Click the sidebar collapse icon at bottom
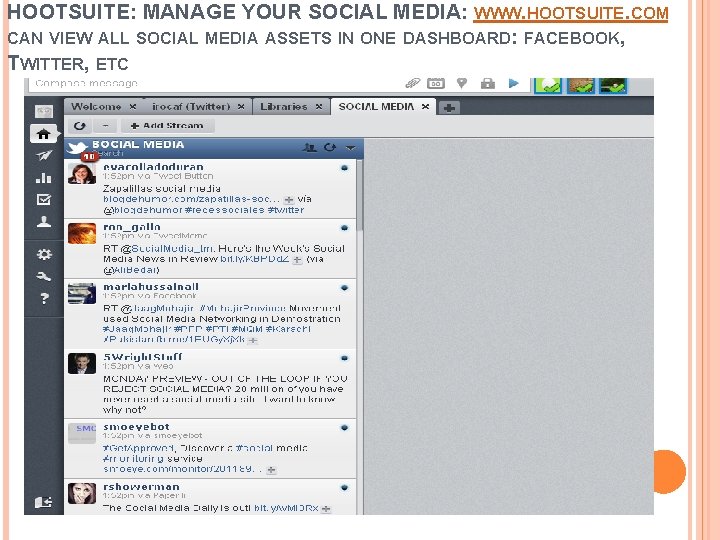The image size is (720, 540). [44, 502]
